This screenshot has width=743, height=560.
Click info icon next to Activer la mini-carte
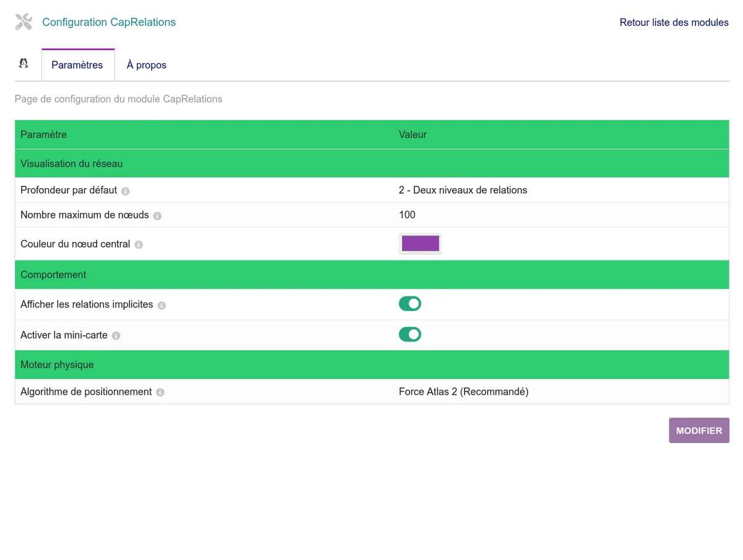116,335
